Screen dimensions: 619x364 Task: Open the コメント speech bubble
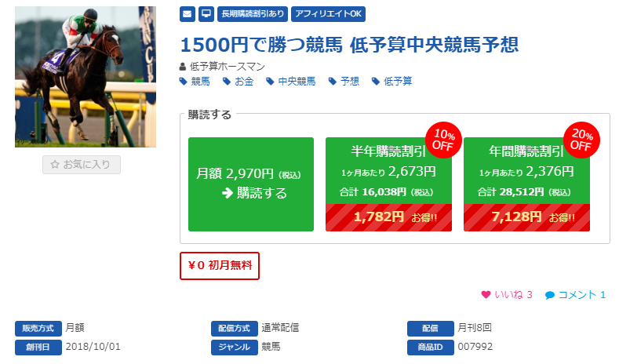click(549, 295)
